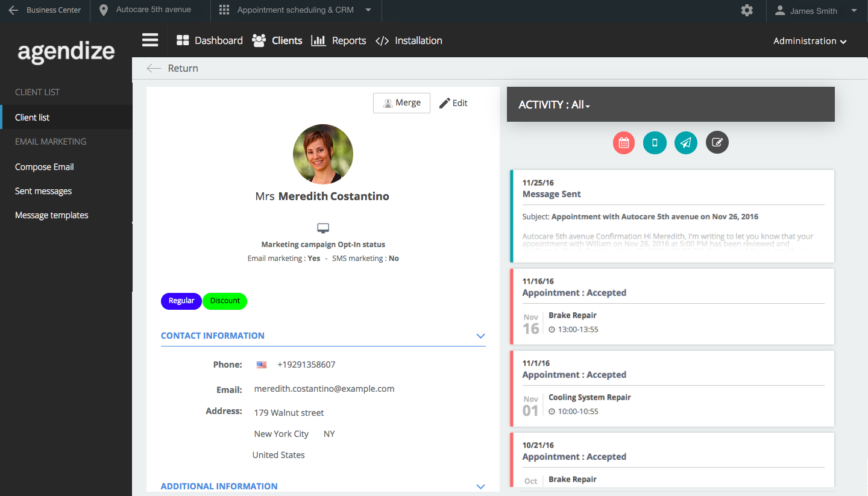The width and height of the screenshot is (868, 496).
Task: Click the client email address link
Action: [324, 389]
